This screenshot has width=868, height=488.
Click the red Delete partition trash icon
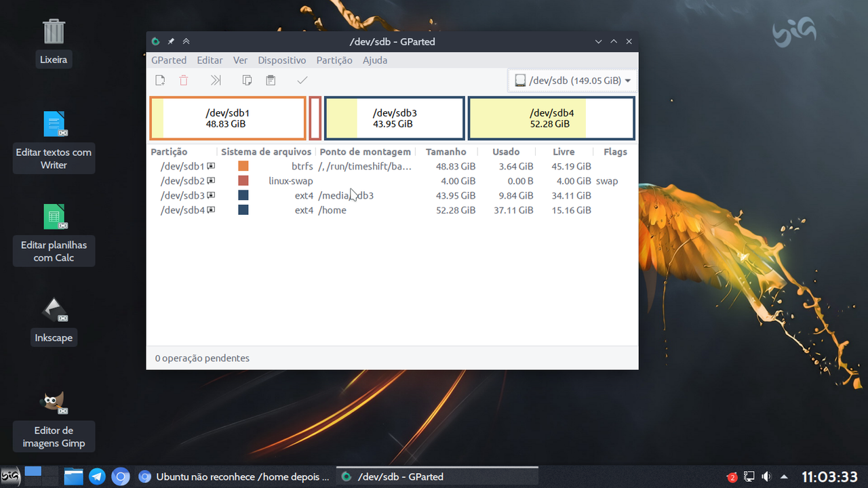pos(184,80)
